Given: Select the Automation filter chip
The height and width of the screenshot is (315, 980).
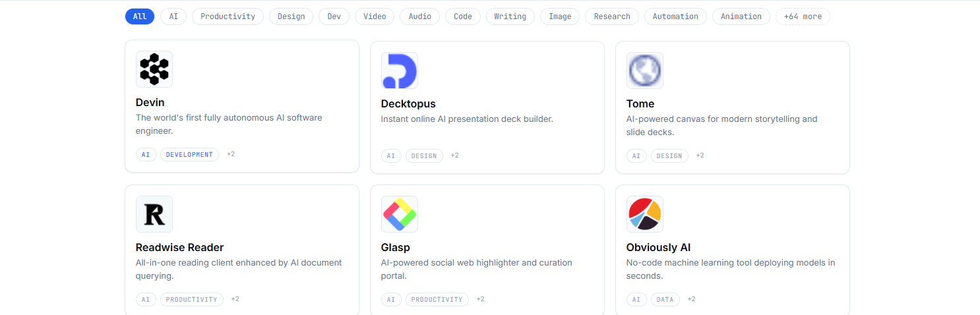Looking at the screenshot, I should [675, 16].
